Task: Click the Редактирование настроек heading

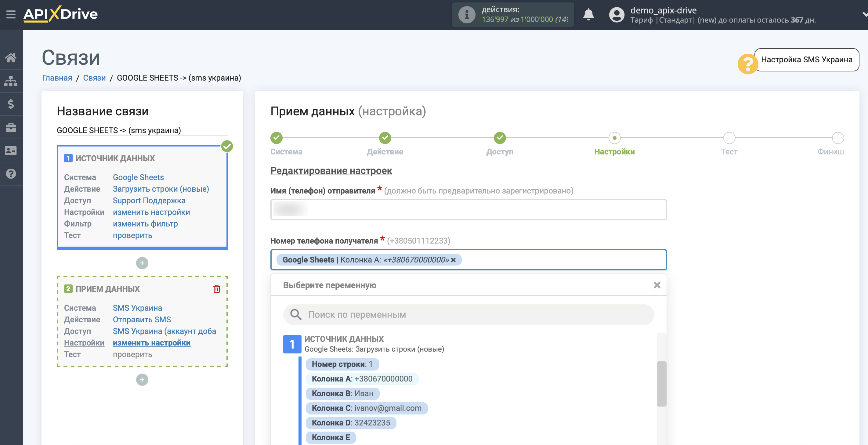Action: pos(331,171)
